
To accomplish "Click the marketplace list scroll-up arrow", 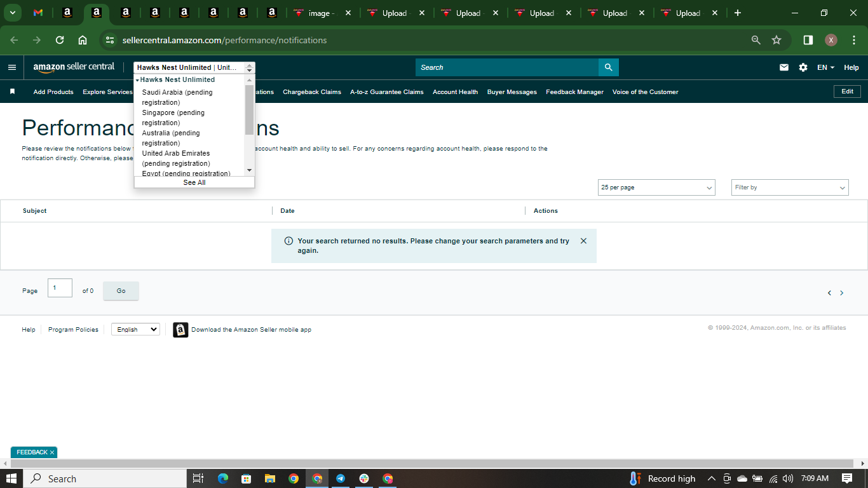I will 249,79.
